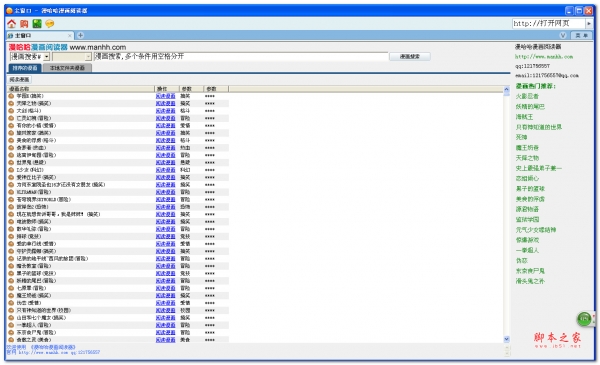Open sidebar recommendation 滑头鬼之孙
This screenshot has width=600, height=365.
(530, 281)
